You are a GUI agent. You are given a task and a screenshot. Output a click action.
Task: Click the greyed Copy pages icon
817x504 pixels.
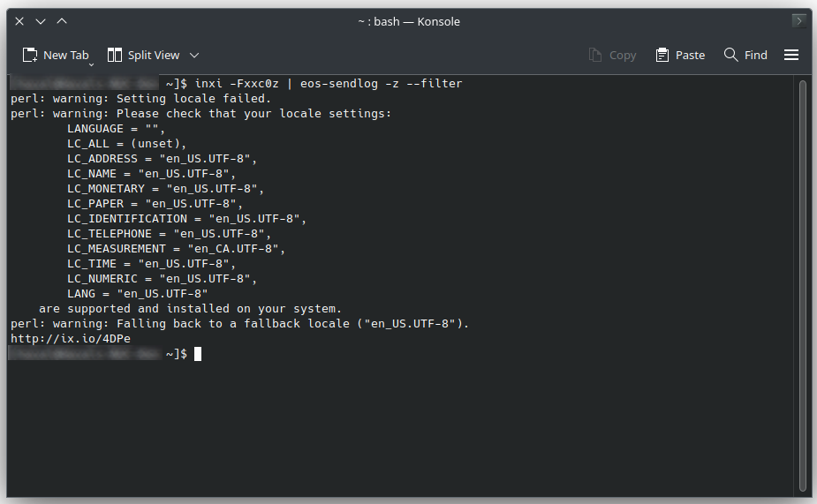click(595, 55)
